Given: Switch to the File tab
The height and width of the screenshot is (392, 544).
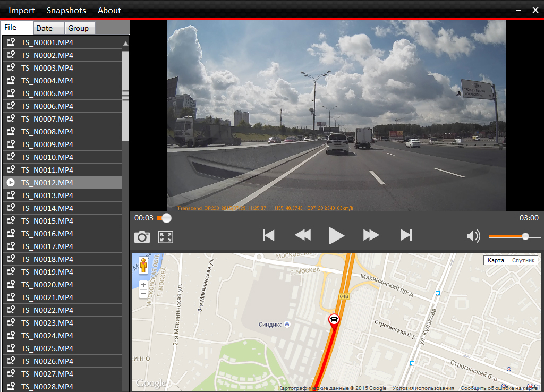Looking at the screenshot, I should [x=18, y=28].
